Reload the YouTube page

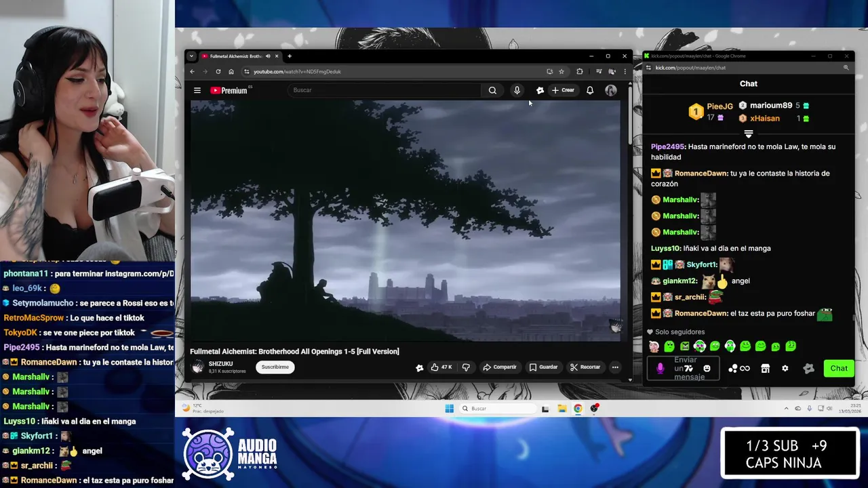pos(218,71)
